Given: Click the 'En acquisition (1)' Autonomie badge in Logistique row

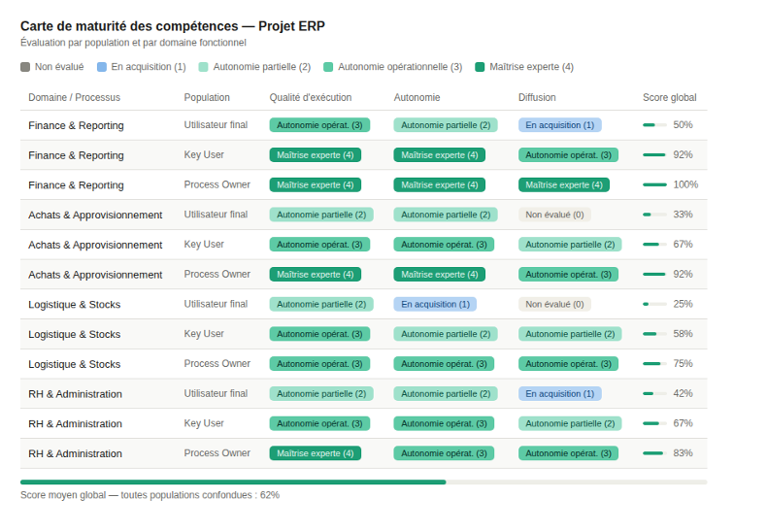Looking at the screenshot, I should tap(435, 304).
